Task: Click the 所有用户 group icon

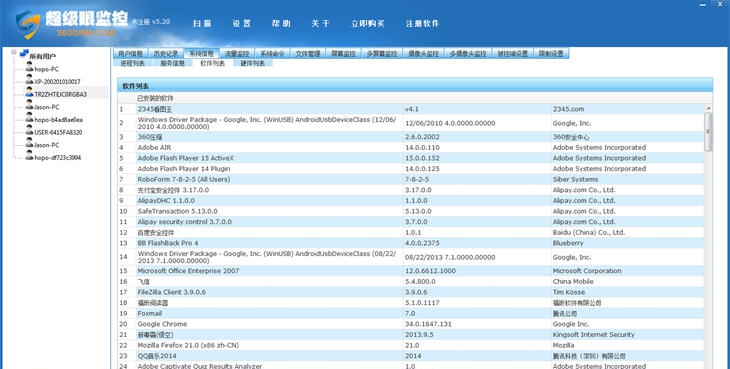Action: (24, 54)
